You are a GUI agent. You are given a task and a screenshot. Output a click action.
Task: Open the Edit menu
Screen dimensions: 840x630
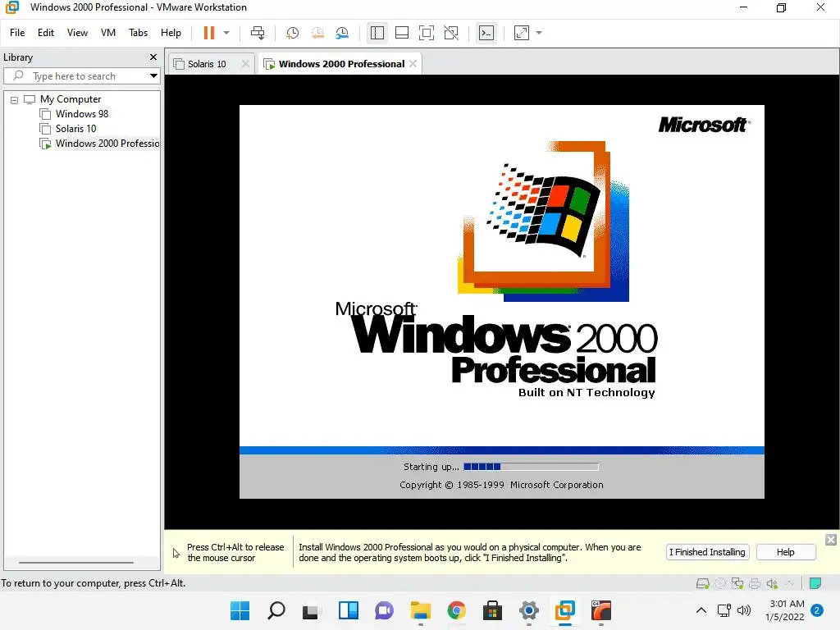click(x=46, y=33)
